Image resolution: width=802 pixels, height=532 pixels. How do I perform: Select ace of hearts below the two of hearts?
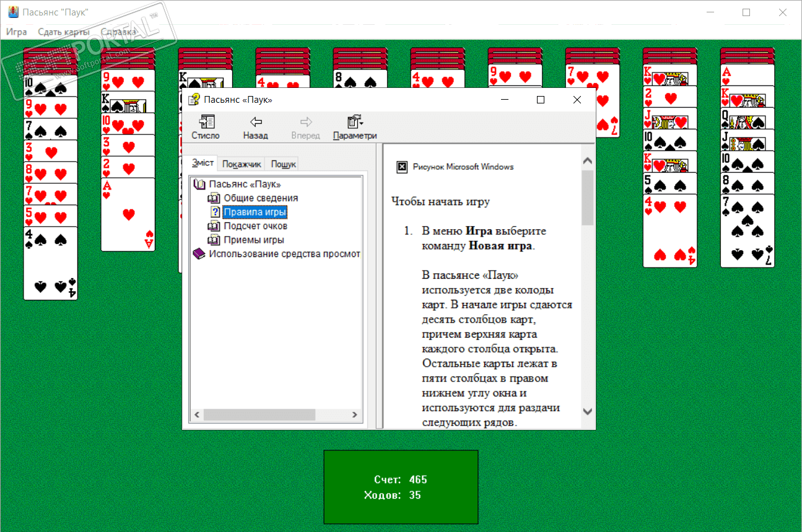(128, 214)
